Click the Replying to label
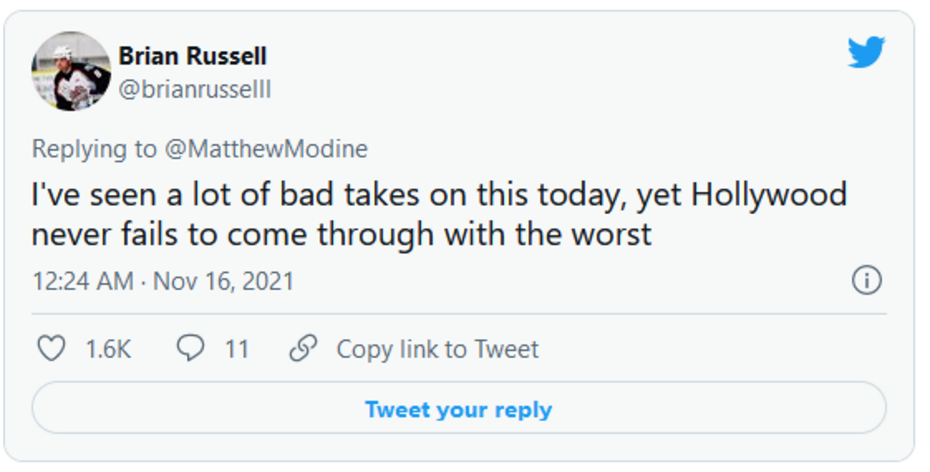Screen dimensions: 930x472 pos(94,149)
